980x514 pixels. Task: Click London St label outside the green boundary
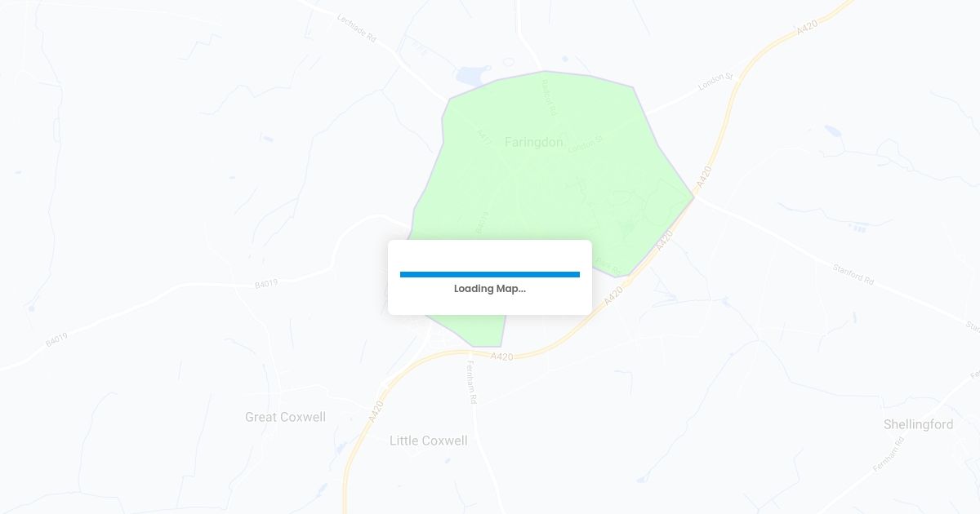[x=717, y=82]
